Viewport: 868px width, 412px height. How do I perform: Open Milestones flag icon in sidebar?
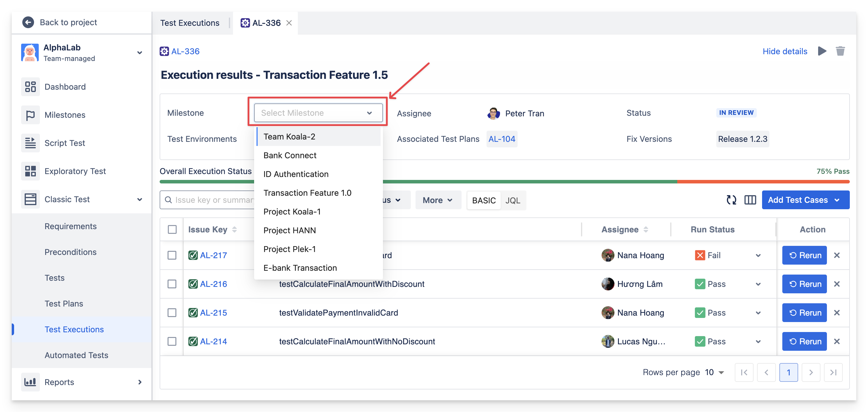(x=30, y=115)
